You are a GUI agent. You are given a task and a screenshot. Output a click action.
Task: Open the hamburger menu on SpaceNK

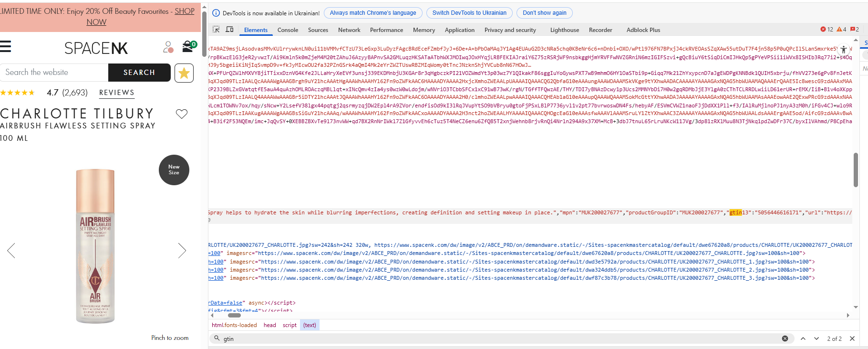click(5, 46)
